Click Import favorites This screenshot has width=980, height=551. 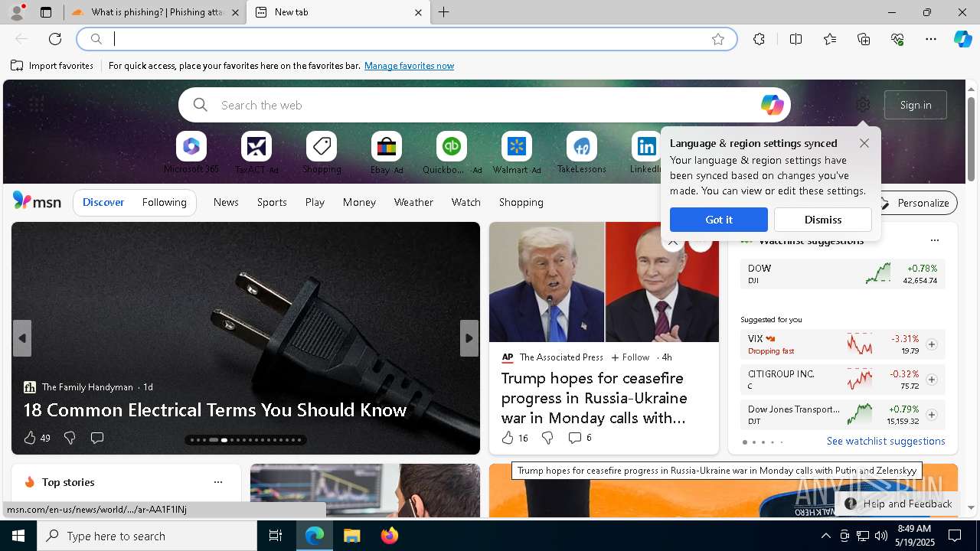[52, 66]
